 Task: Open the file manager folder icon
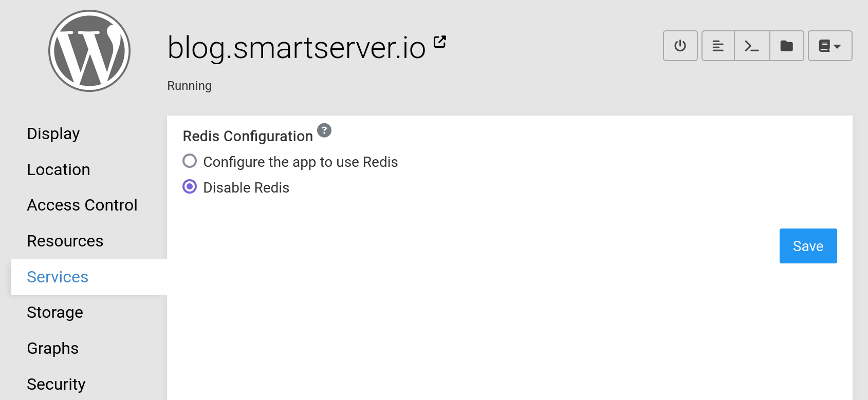pos(786,46)
